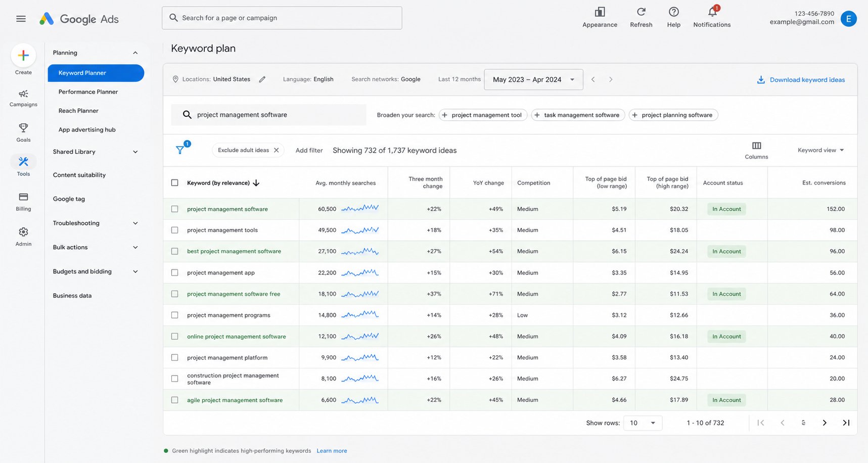868x463 pixels.
Task: Open account avatar E
Action: pyautogui.click(x=848, y=19)
